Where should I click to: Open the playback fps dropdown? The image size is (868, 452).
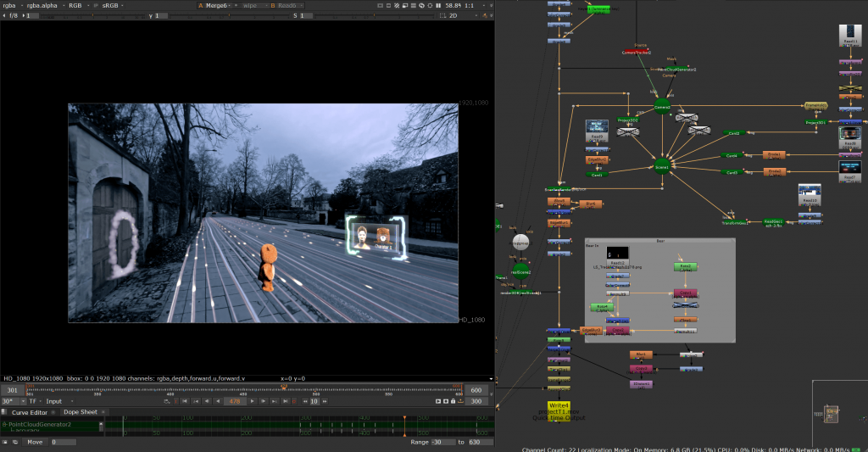[x=14, y=401]
